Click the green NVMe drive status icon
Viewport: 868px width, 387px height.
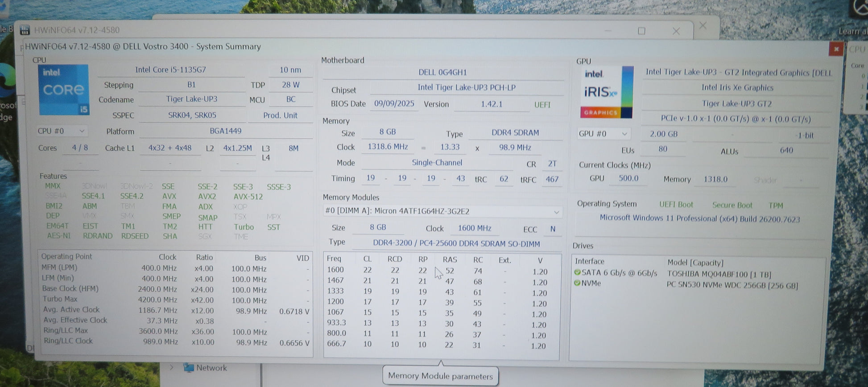coord(577,283)
